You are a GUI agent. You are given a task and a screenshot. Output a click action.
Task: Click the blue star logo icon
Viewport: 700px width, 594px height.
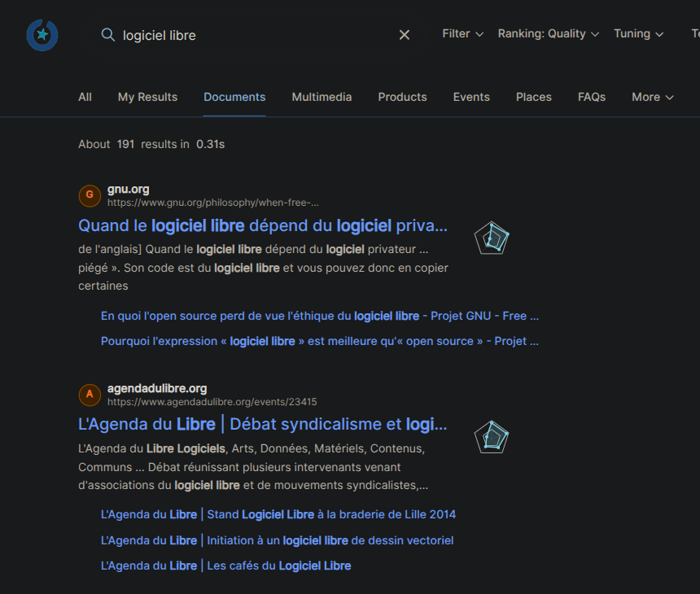[42, 35]
